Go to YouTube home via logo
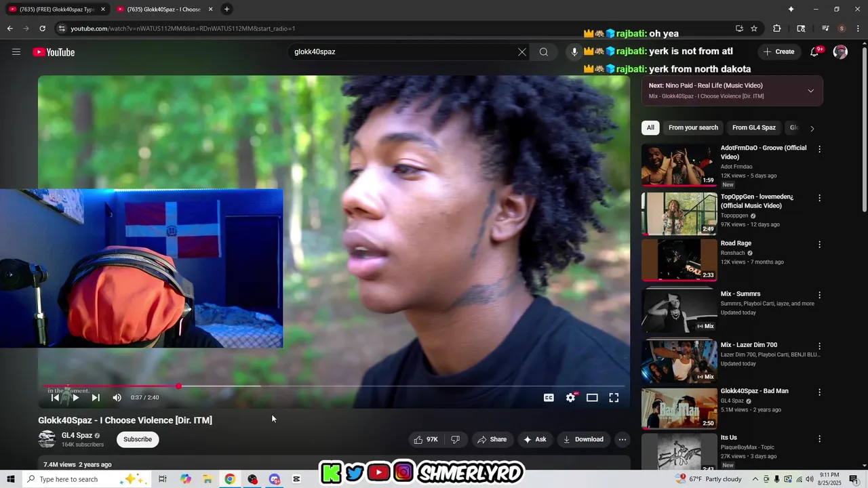The width and height of the screenshot is (868, 488). tap(54, 52)
